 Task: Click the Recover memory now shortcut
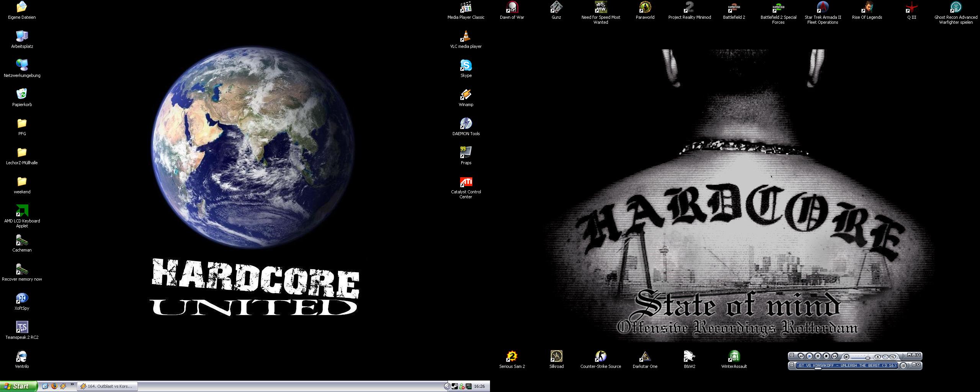point(22,272)
